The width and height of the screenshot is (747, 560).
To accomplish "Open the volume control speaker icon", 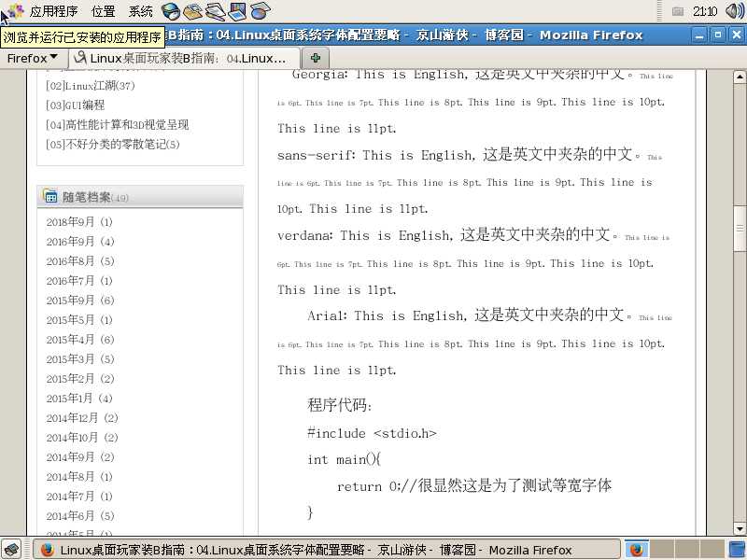I will pos(734,10).
